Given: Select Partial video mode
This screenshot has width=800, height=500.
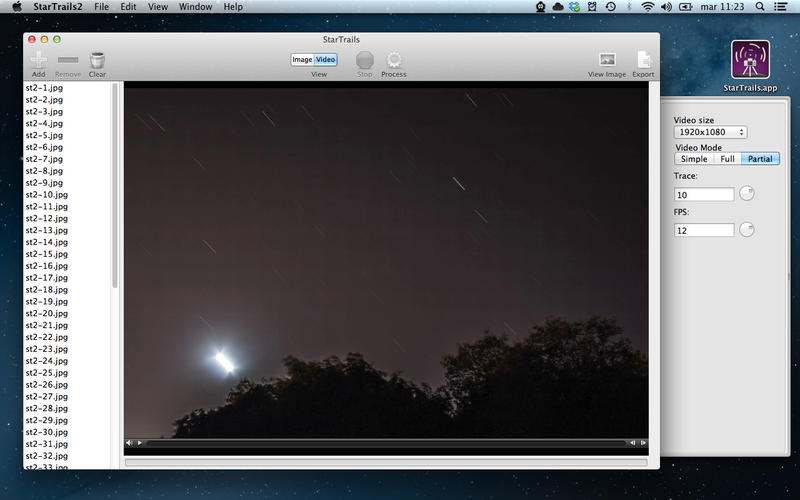Looking at the screenshot, I should click(760, 159).
